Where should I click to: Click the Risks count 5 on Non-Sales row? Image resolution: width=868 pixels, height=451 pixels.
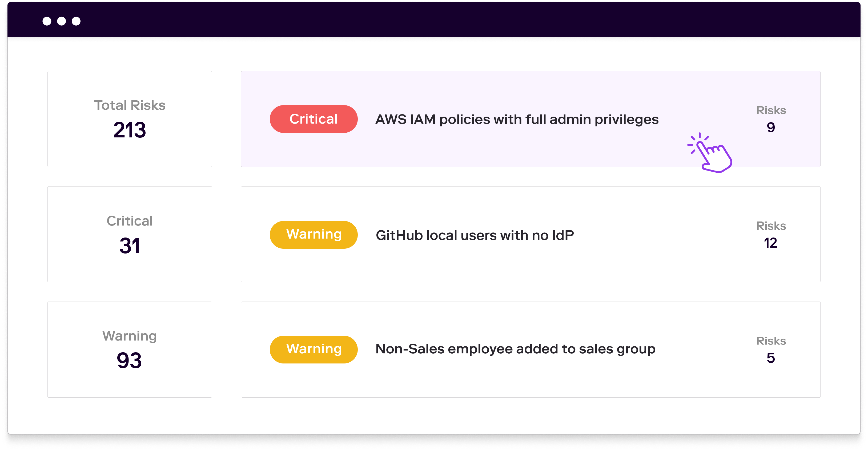tap(771, 358)
